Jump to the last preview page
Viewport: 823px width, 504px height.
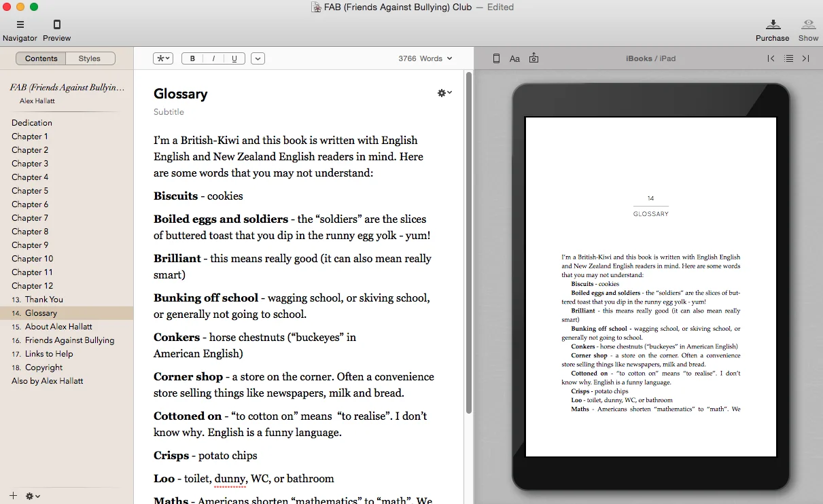pos(806,58)
